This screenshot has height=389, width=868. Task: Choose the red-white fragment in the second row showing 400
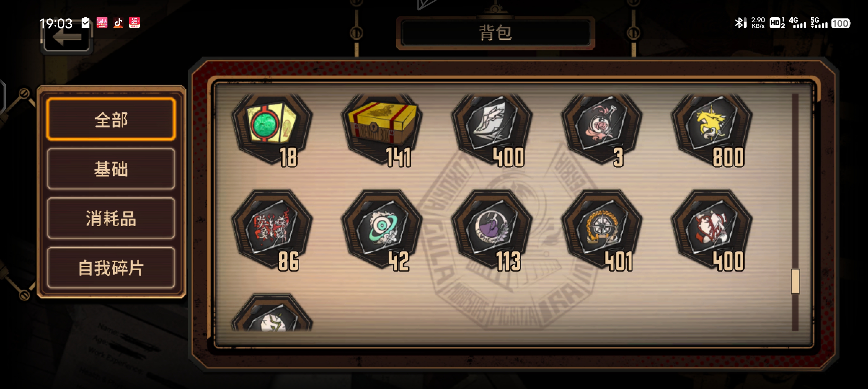[x=712, y=231]
